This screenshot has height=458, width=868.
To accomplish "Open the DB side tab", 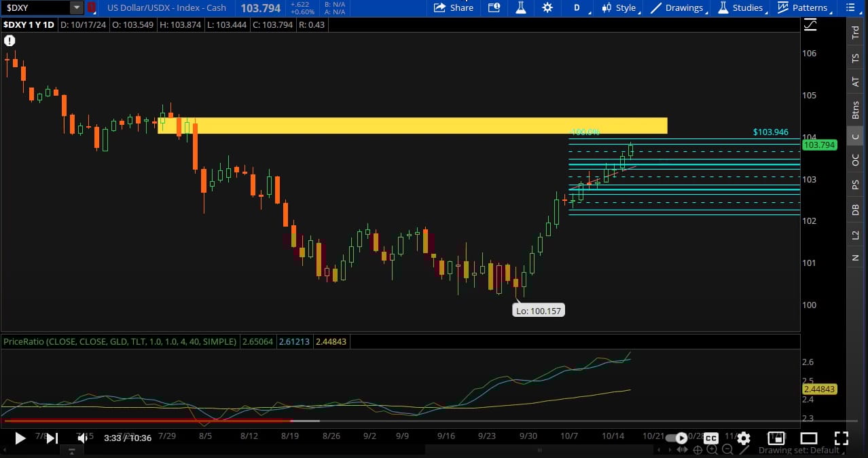I will [x=856, y=210].
